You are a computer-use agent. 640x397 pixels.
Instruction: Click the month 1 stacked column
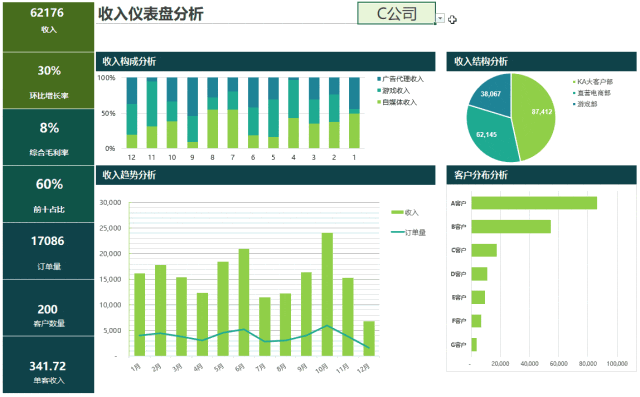354,113
